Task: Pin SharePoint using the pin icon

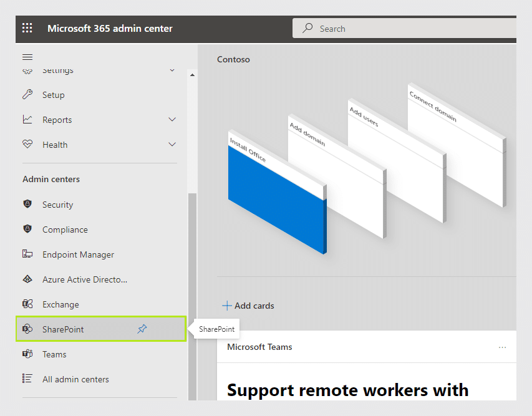Action: [x=142, y=329]
